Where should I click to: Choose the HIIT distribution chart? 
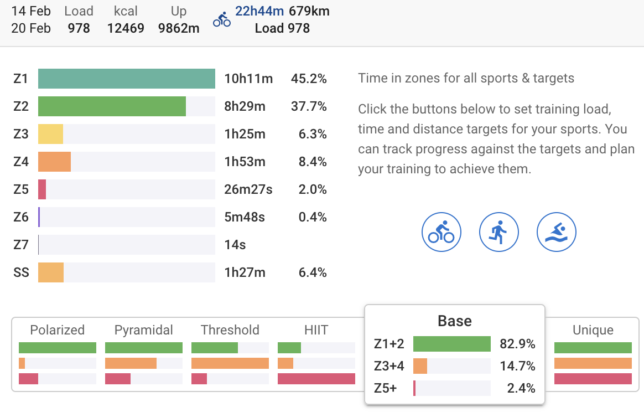[316, 354]
